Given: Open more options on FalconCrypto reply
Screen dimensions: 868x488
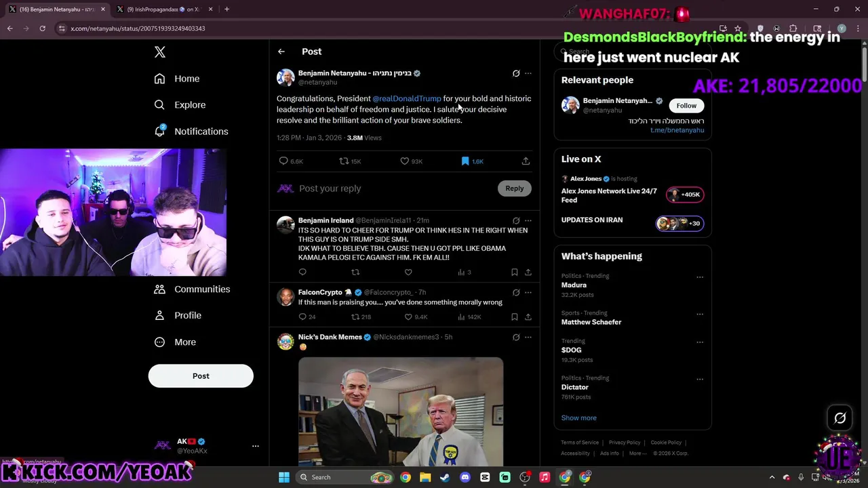Looking at the screenshot, I should [528, 293].
